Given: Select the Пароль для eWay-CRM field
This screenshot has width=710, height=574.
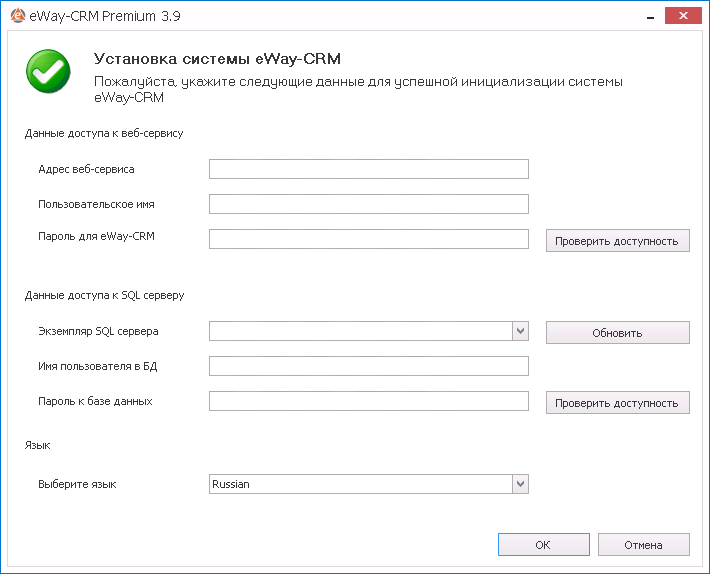Looking at the screenshot, I should pos(369,239).
